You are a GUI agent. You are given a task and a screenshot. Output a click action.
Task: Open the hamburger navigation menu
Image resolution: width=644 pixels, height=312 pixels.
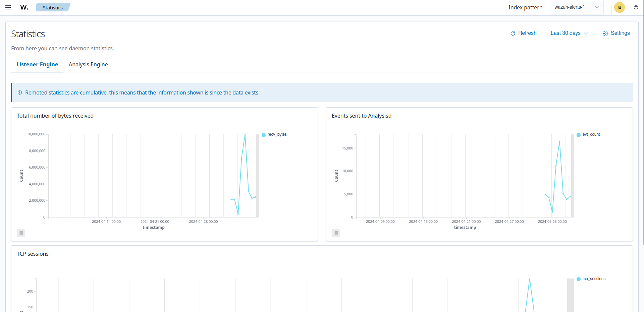pyautogui.click(x=8, y=7)
